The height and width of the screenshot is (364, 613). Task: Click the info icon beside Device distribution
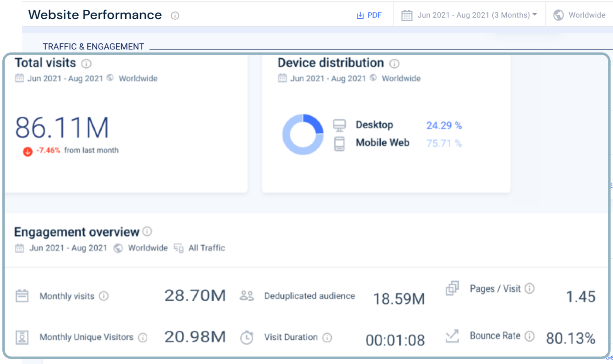pyautogui.click(x=394, y=63)
